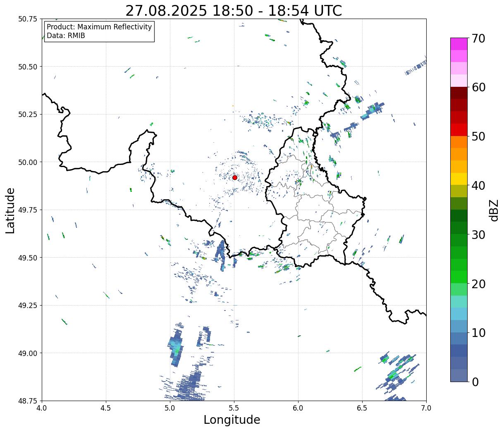Click latitude tick label 49.50
This screenshot has height=430, width=504.
[28, 258]
